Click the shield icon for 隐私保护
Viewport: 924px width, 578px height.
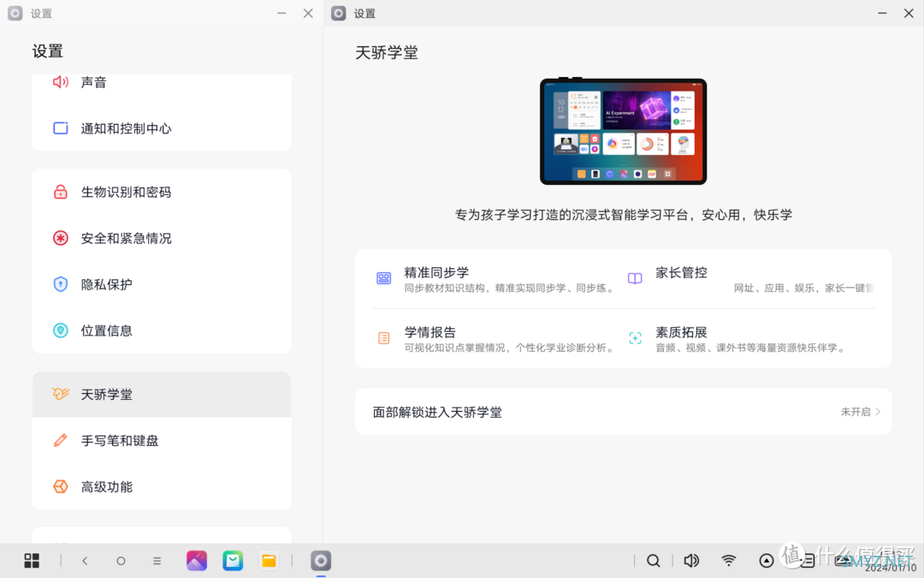(61, 284)
